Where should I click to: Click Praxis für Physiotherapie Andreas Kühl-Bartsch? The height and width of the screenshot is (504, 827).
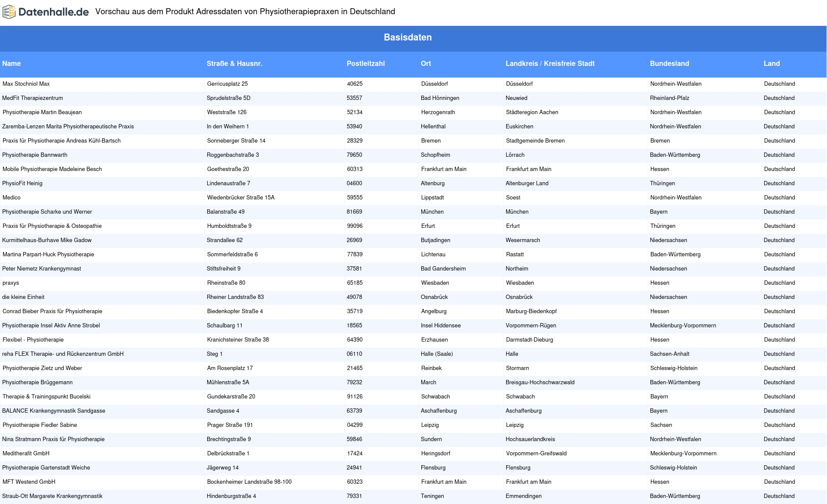point(62,141)
